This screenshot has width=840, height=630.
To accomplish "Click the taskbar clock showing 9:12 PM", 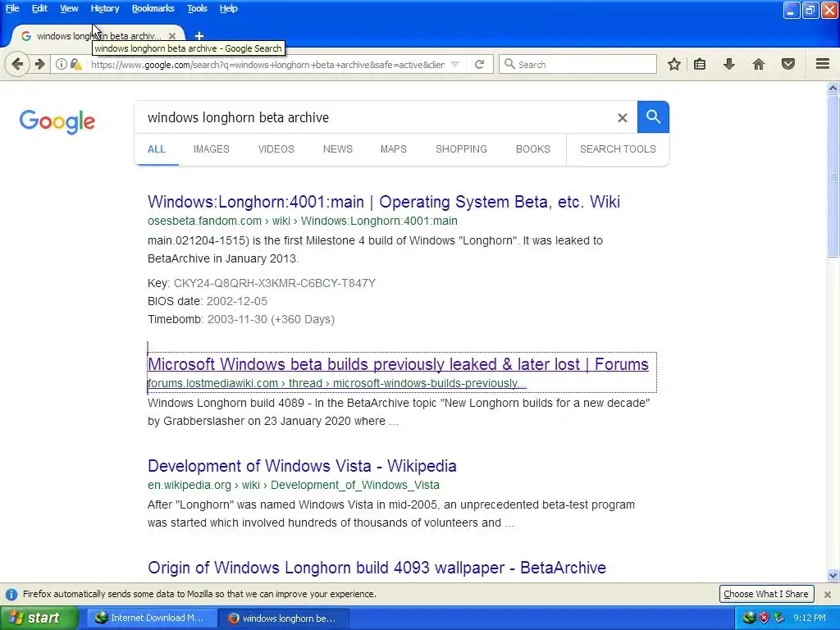I will (x=810, y=619).
